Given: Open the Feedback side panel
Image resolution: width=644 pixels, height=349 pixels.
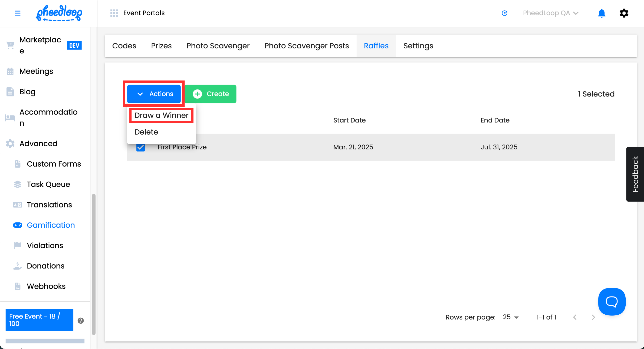Looking at the screenshot, I should [x=635, y=174].
